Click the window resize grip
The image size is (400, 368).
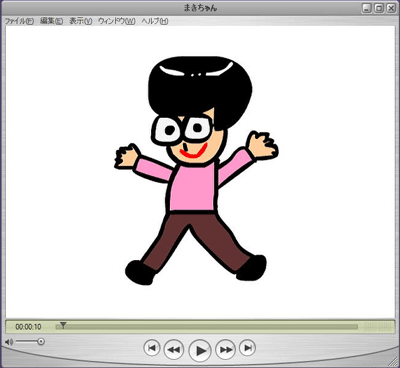pyautogui.click(x=393, y=361)
